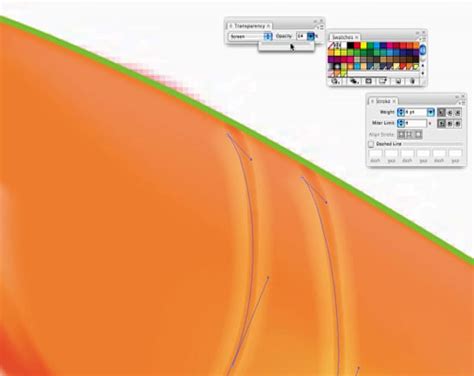Screen dimensions: 474x376
Task: Click the Show Swatch Kinds menu icon
Action: click(354, 81)
